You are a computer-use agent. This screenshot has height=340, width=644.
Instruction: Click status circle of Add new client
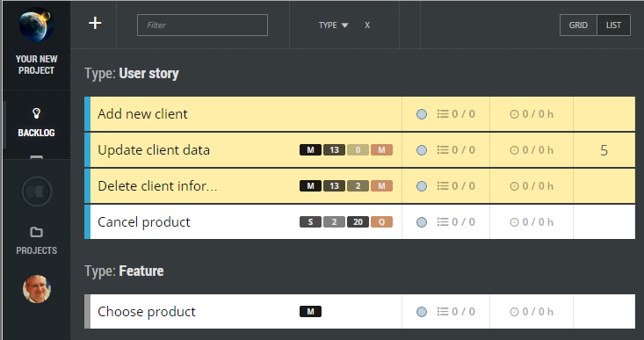[x=422, y=114]
